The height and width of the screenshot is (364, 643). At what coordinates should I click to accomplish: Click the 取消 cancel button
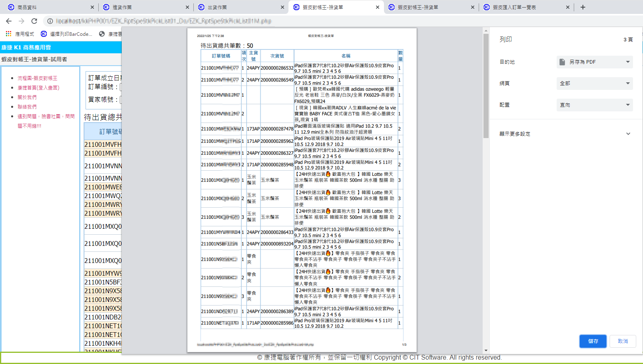623,341
